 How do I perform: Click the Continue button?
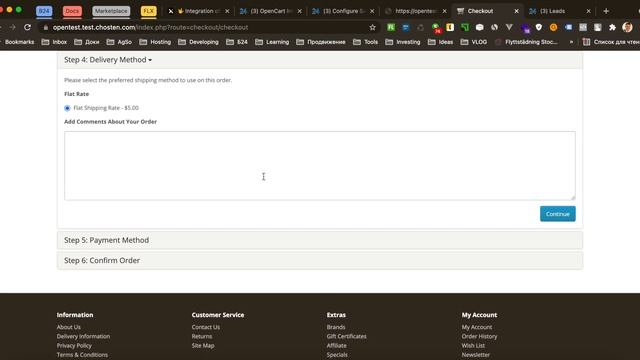click(558, 214)
